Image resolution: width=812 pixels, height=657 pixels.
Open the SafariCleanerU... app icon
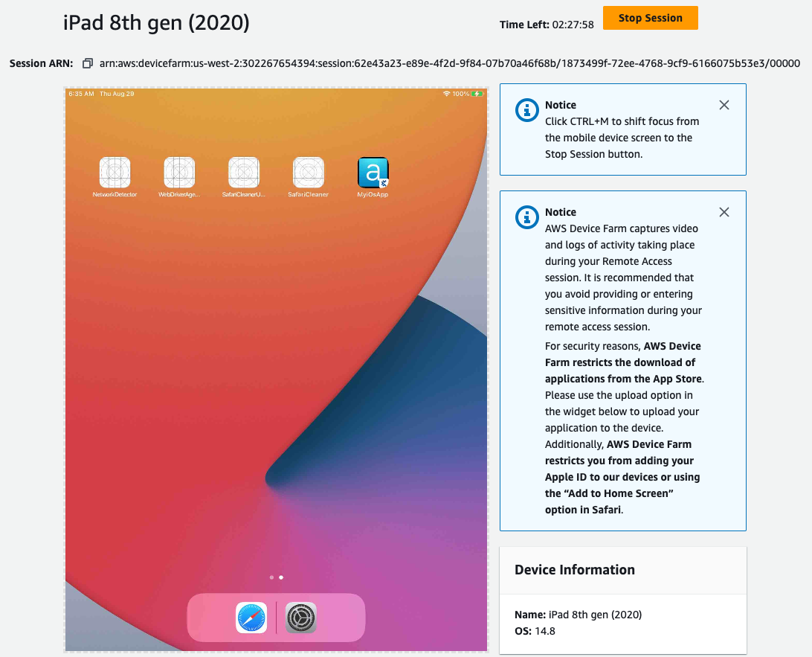point(244,172)
